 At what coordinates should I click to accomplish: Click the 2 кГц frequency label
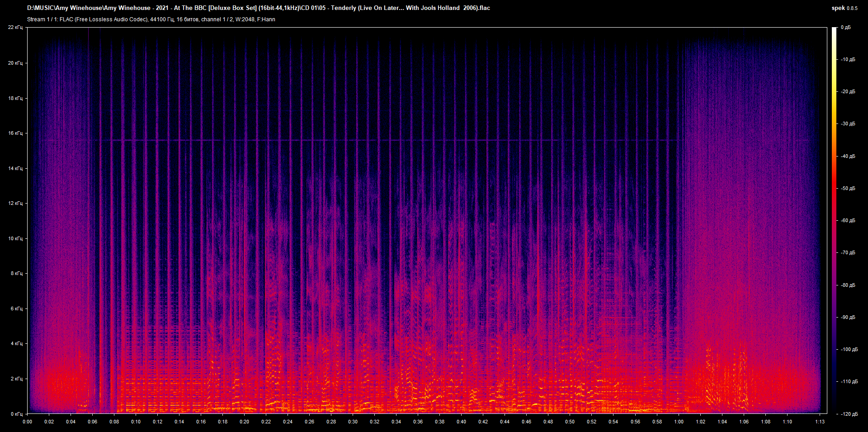click(16, 379)
